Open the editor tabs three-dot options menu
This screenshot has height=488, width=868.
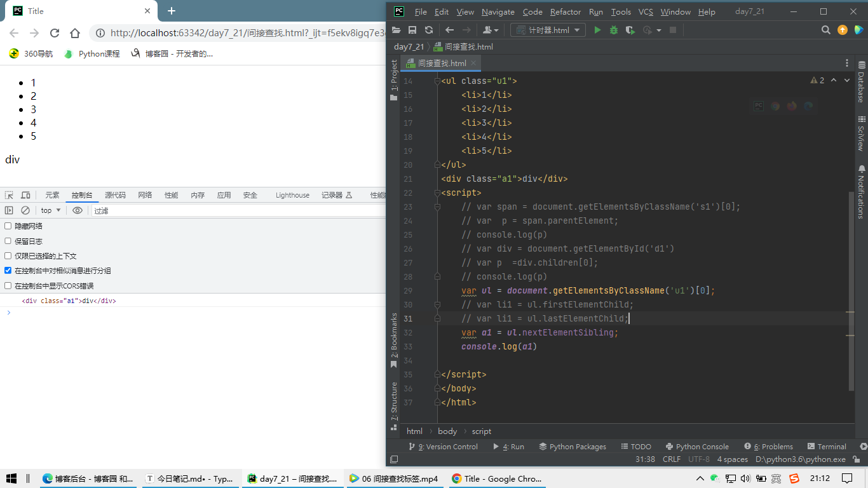pos(847,63)
